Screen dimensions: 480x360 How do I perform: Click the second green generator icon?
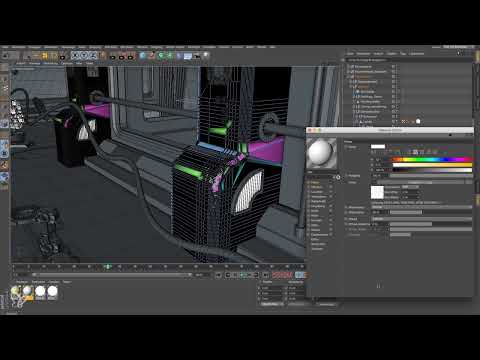click(170, 56)
